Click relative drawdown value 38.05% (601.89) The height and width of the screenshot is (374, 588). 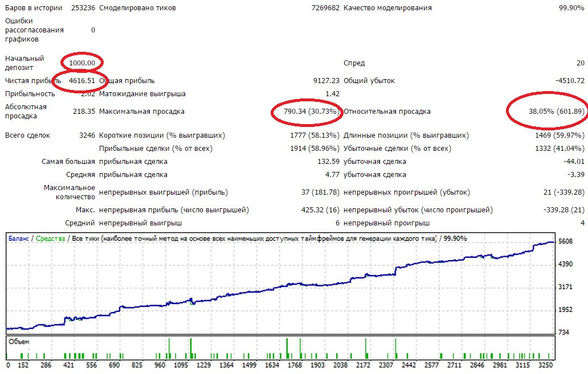[557, 112]
